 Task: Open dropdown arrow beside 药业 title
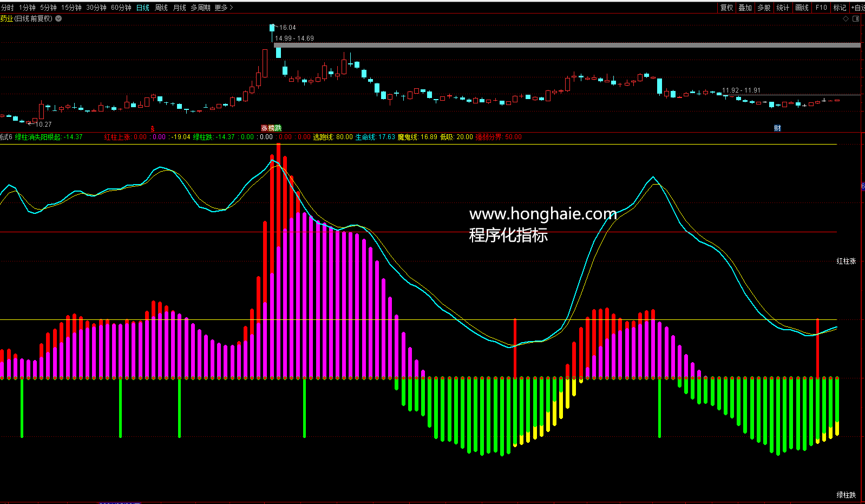pyautogui.click(x=58, y=18)
